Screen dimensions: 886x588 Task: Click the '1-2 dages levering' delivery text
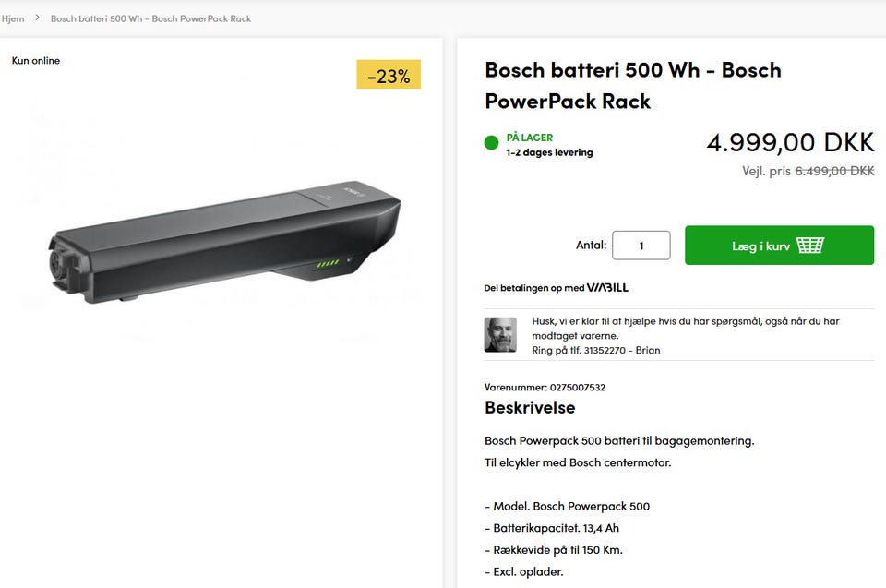[549, 153]
